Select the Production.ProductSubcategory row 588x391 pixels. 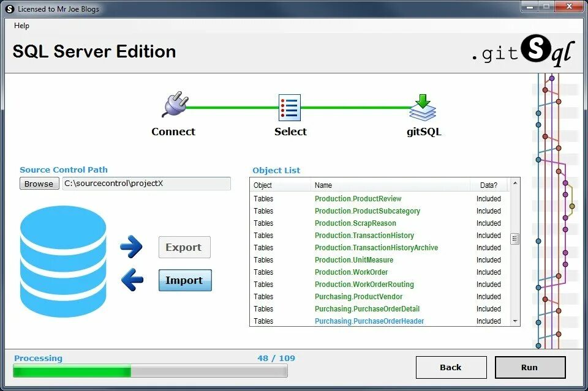coord(380,211)
